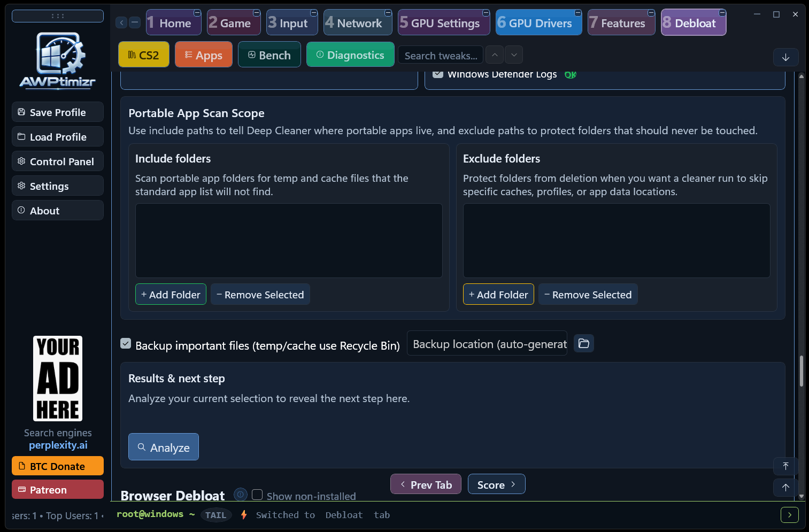Click the Your Ad Here banner
The image size is (809, 532).
pyautogui.click(x=58, y=379)
